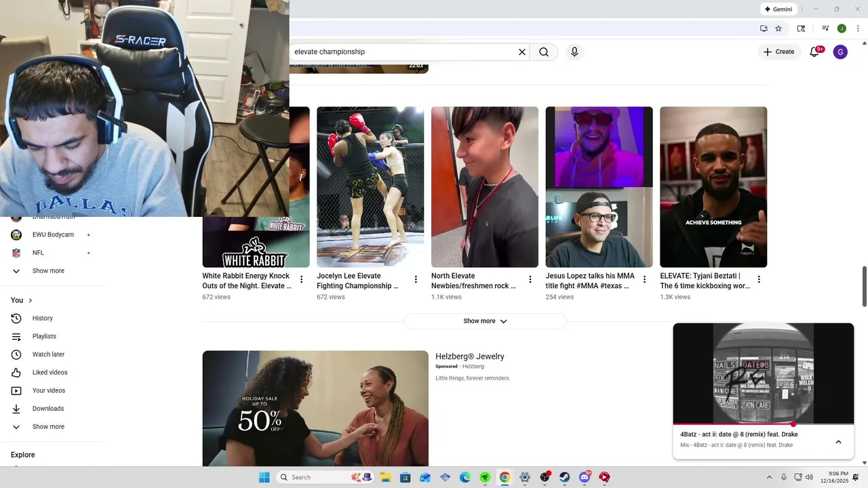Click the Watch later clock icon
The width and height of the screenshot is (868, 488).
(16, 354)
